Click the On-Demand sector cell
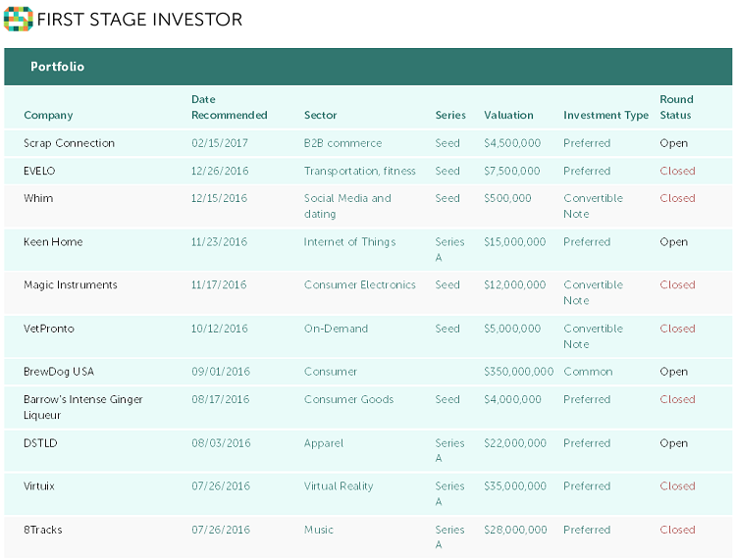 coord(336,329)
